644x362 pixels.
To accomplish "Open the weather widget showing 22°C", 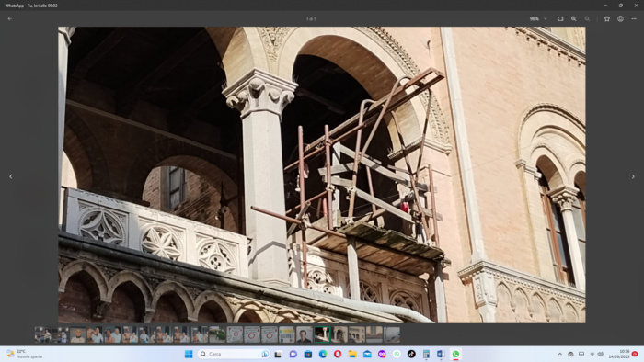I will coord(25,355).
